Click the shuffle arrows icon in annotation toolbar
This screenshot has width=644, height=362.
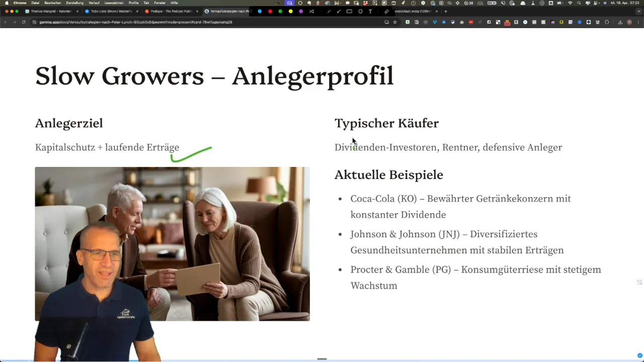[311, 11]
